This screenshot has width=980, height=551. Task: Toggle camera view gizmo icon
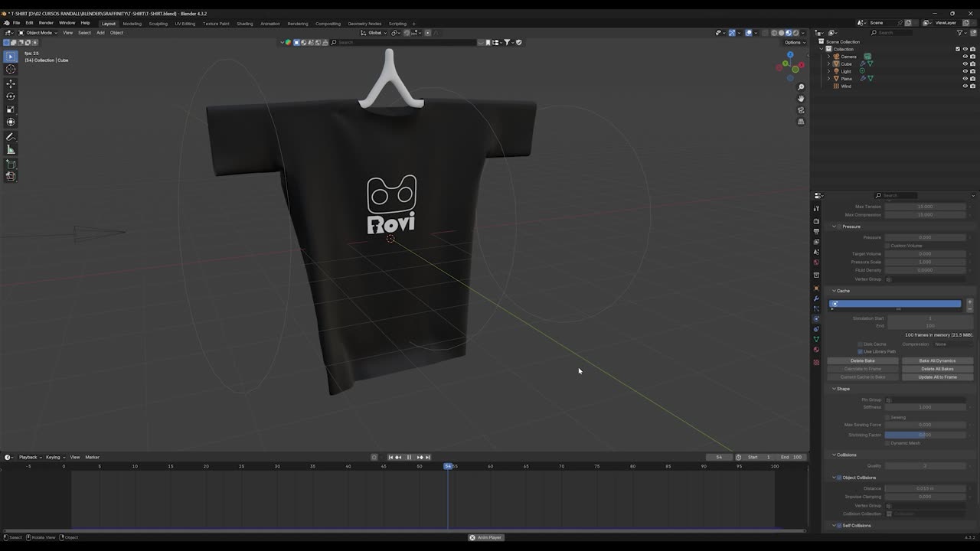tap(801, 110)
